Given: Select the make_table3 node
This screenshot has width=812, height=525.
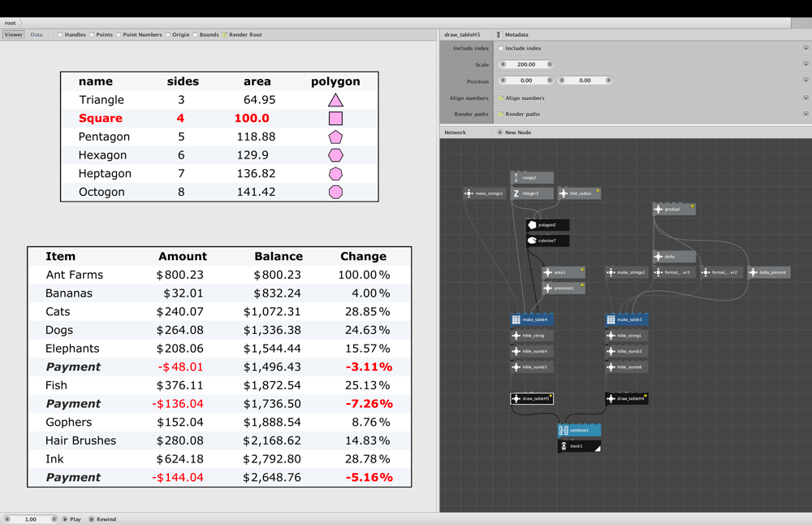Looking at the screenshot, I should [627, 319].
